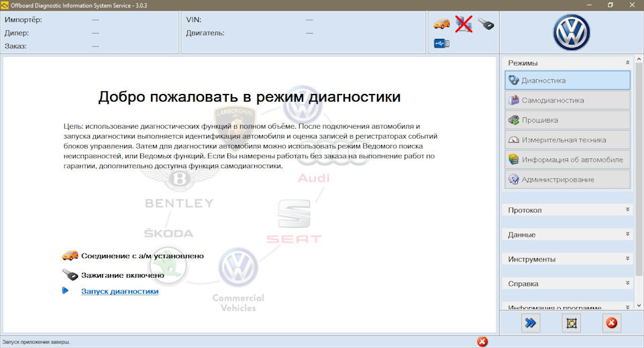This screenshot has height=348, width=644.
Task: Click the blue USB interface icon
Action: coord(441,43)
